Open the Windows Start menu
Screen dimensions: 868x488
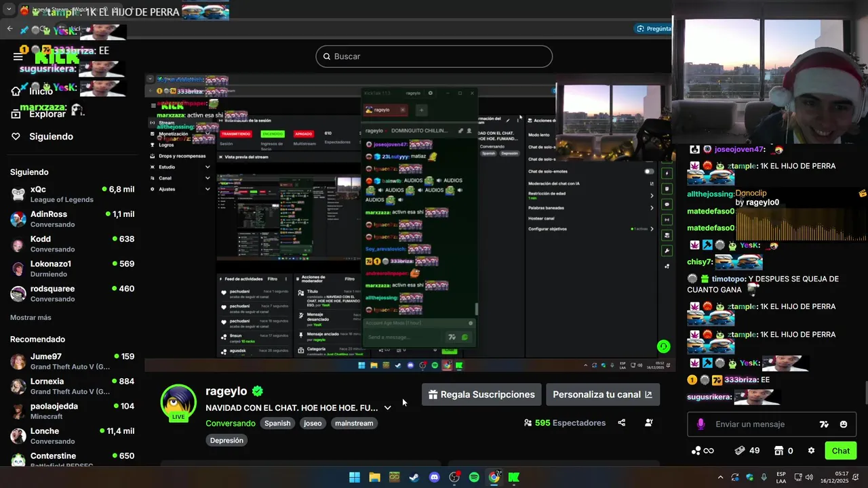coord(355,477)
